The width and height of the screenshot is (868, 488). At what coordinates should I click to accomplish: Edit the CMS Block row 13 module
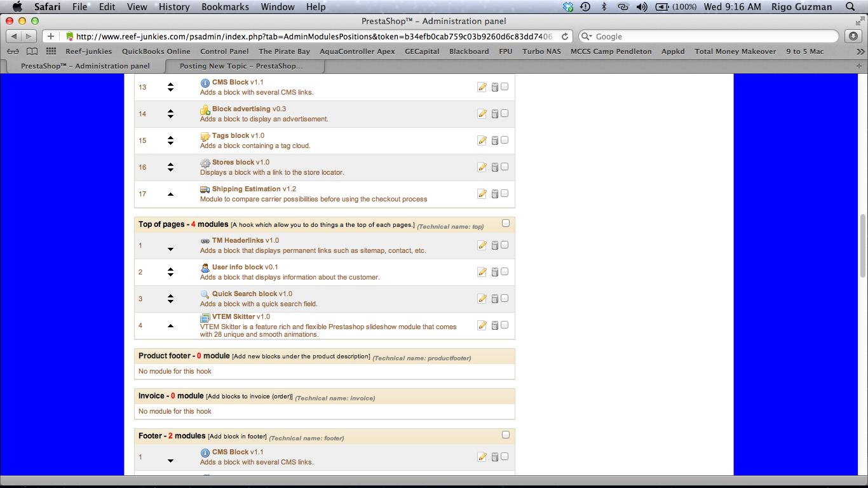tap(482, 87)
